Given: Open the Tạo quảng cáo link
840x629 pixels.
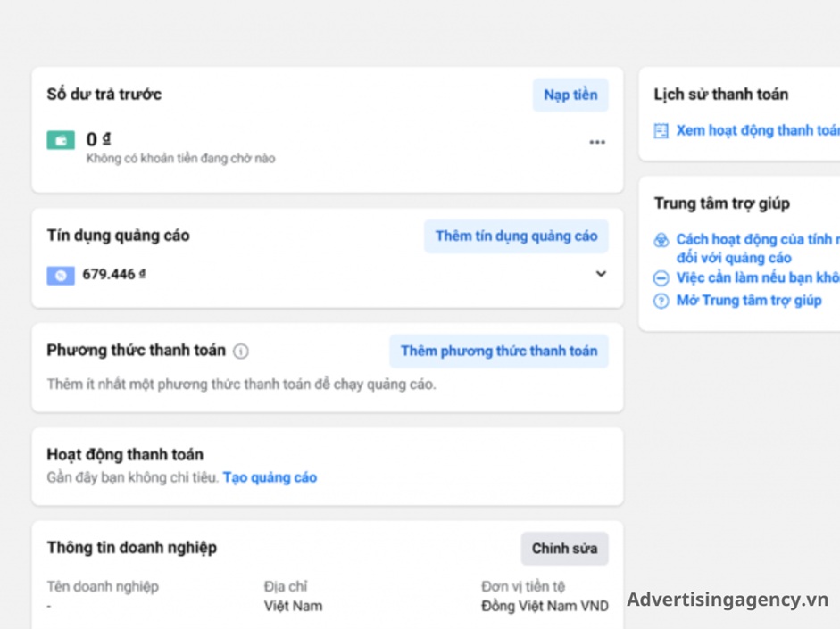Looking at the screenshot, I should coord(270,477).
